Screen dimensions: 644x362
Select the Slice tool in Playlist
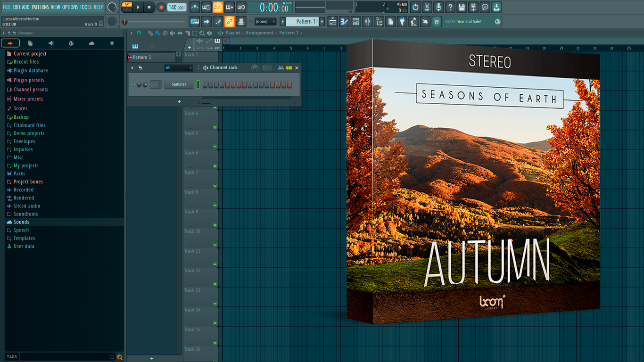(x=187, y=33)
